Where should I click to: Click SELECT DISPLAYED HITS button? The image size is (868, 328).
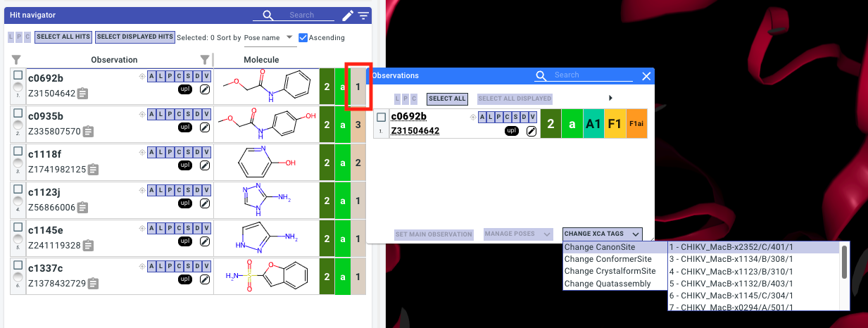coord(134,37)
